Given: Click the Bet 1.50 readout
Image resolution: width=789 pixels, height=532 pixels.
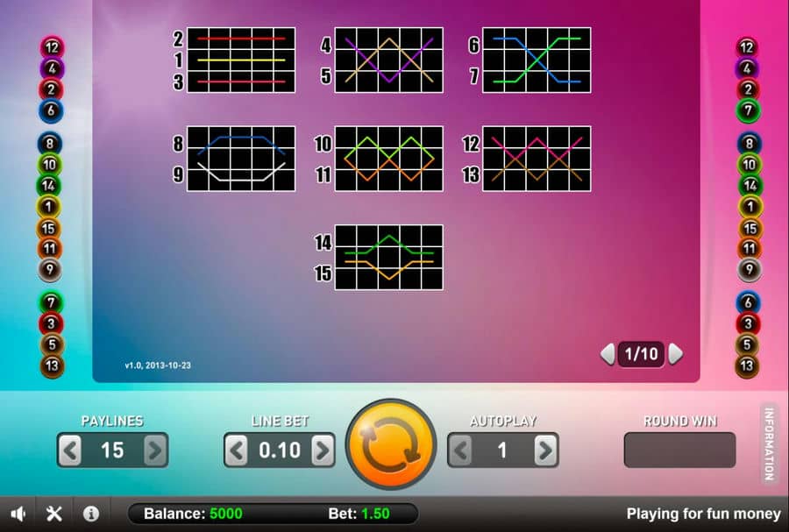Looking at the screenshot, I should [x=359, y=514].
